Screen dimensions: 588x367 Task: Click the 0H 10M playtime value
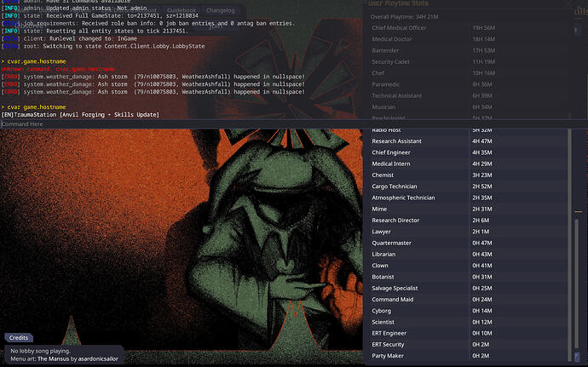click(481, 333)
